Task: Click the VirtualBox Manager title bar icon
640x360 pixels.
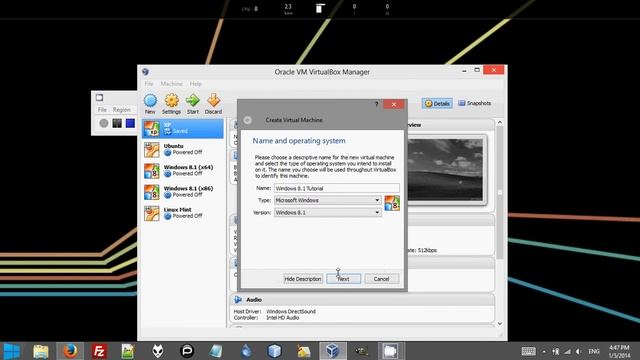Action: point(145,72)
